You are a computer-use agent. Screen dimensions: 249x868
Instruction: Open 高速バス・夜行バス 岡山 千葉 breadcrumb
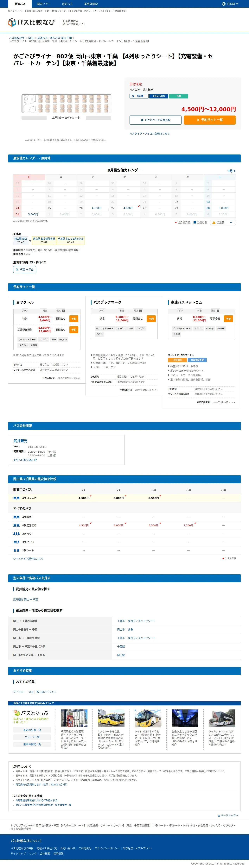tap(54, 38)
